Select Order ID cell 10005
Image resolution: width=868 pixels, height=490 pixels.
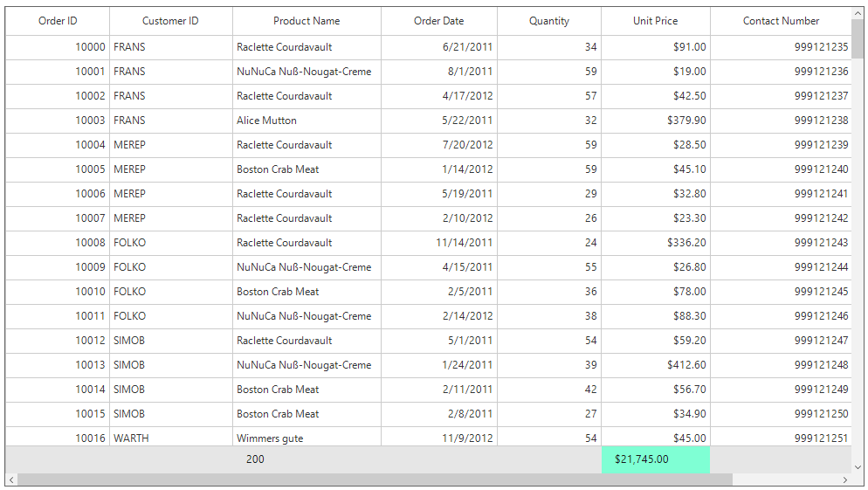coord(58,170)
